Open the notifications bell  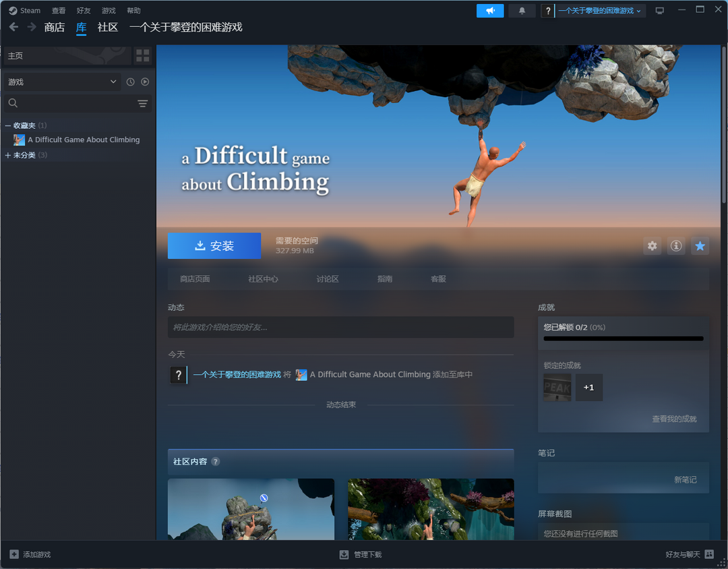(522, 10)
